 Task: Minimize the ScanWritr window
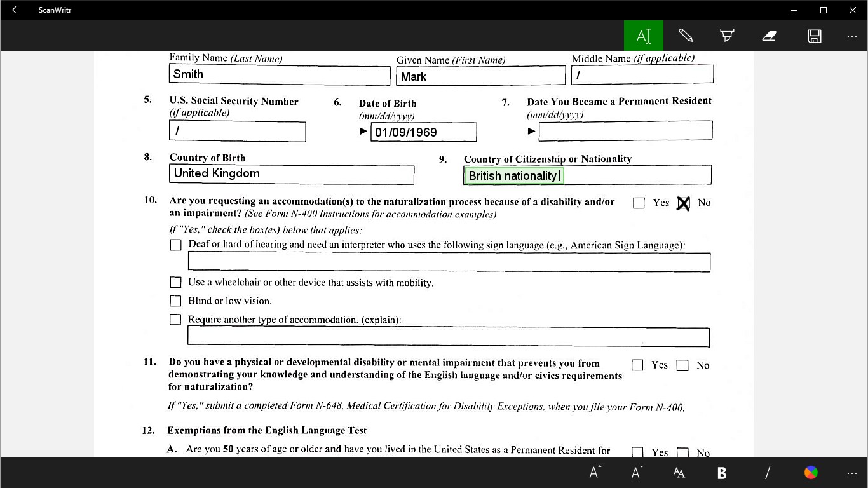pyautogui.click(x=794, y=10)
